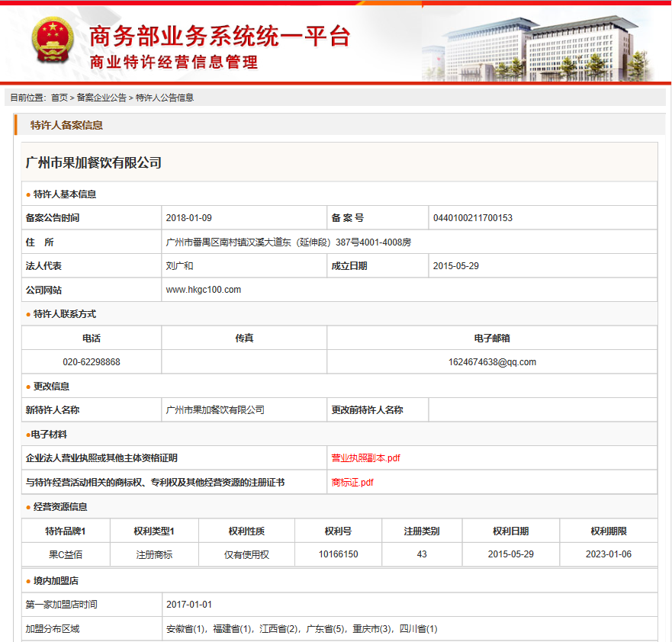Viewport: 672px width, 642px height.
Task: Select phone number 020-62298868
Action: [x=92, y=362]
